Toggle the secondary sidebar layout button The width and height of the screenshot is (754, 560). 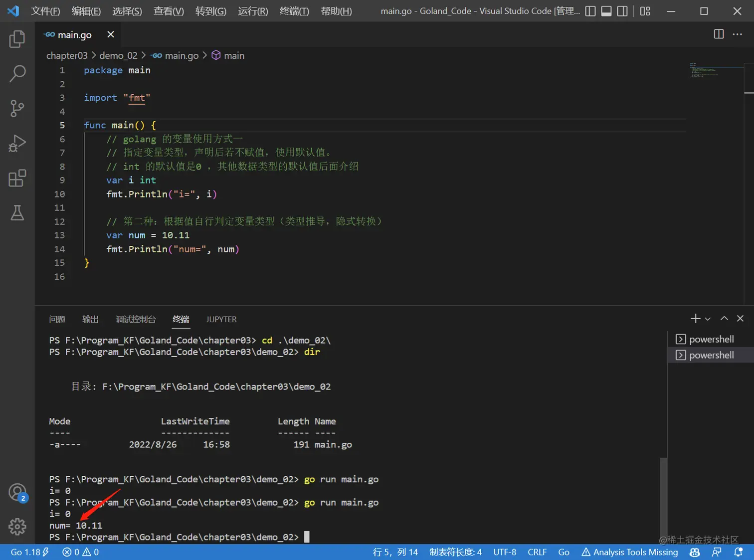pyautogui.click(x=622, y=11)
